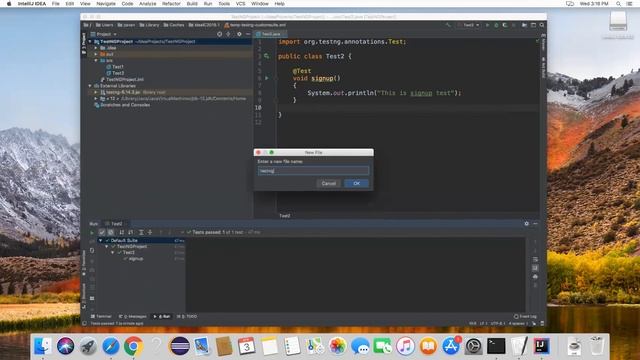Screen dimensions: 640x360
Task: Open Terminal from the Dock
Action: click(496, 346)
